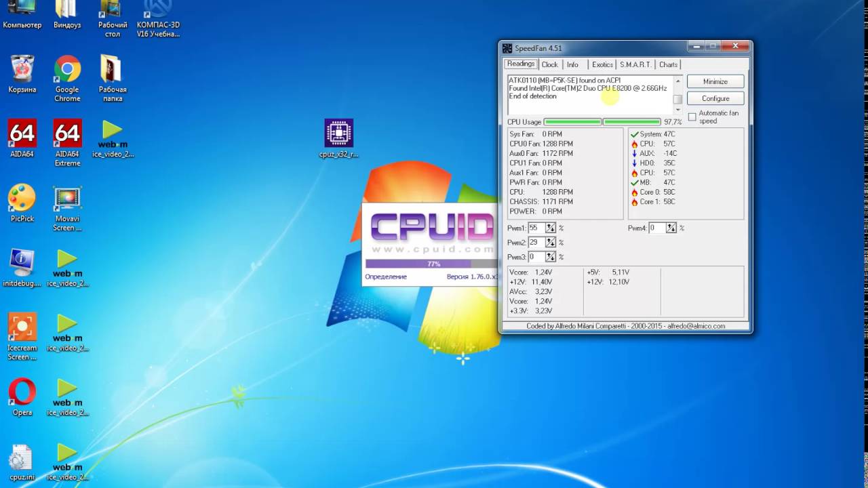
Task: Select the Виндоуз folder icon
Action: pos(67,15)
